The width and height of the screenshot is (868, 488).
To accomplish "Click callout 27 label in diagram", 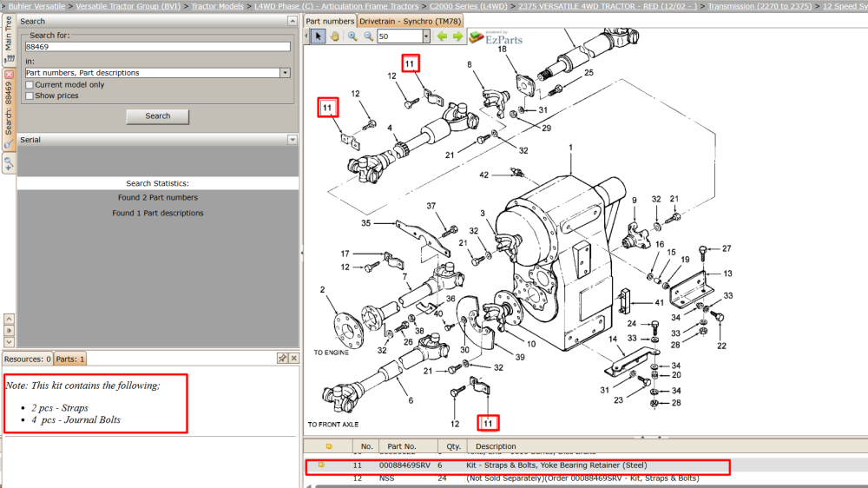I will pos(727,248).
